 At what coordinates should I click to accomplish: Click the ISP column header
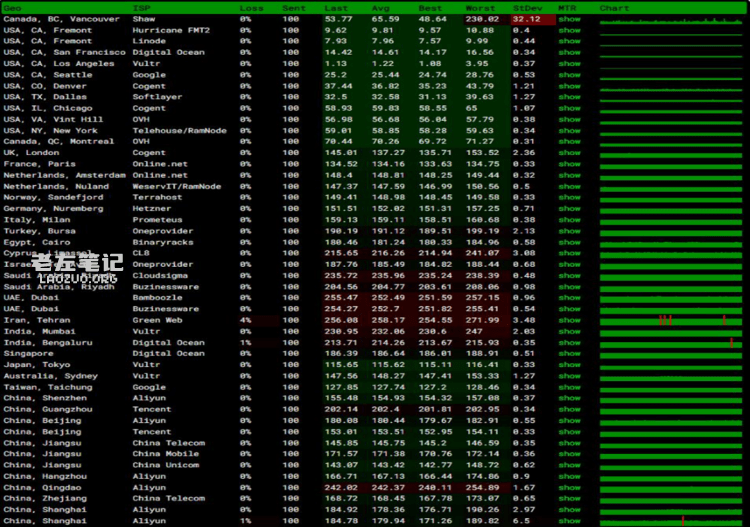(142, 8)
